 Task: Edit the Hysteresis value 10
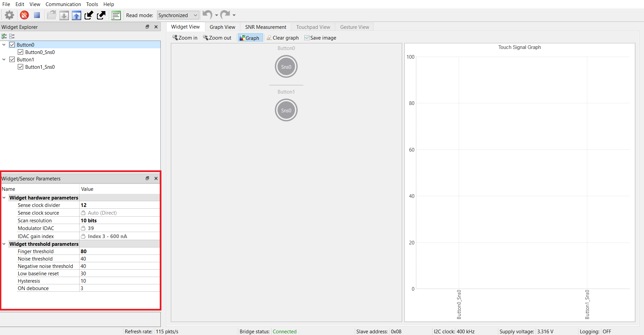[119, 281]
